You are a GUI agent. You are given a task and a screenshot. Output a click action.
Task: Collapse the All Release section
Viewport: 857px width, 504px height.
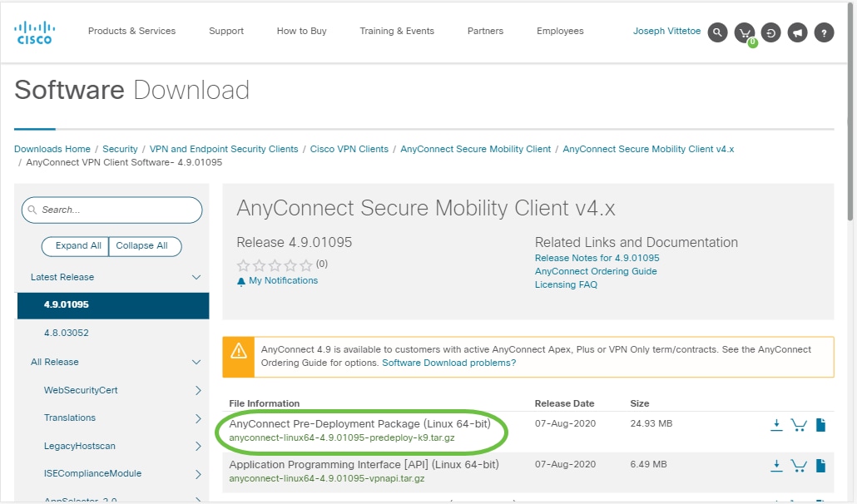click(196, 362)
